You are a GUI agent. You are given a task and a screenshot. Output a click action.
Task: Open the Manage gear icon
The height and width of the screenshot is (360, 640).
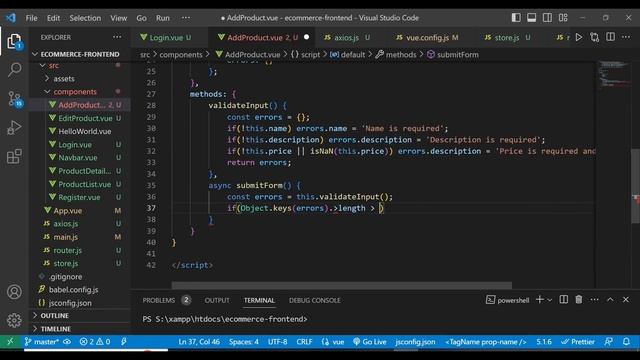click(14, 320)
